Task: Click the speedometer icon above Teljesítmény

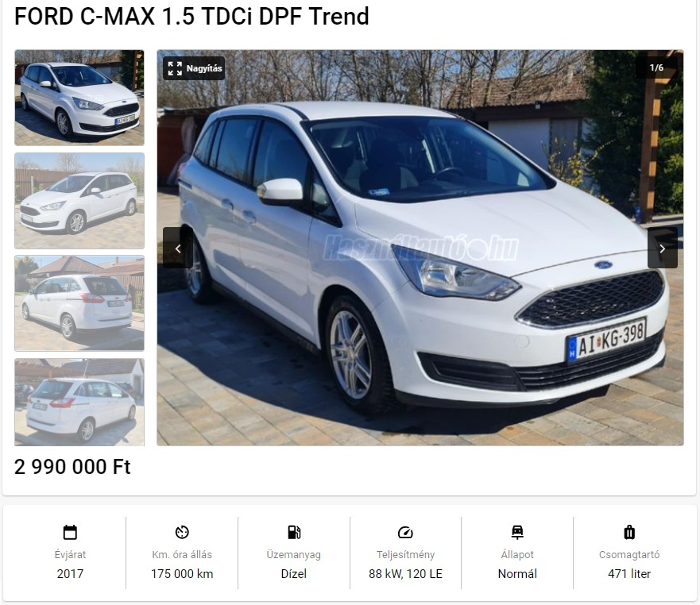Action: point(405,532)
